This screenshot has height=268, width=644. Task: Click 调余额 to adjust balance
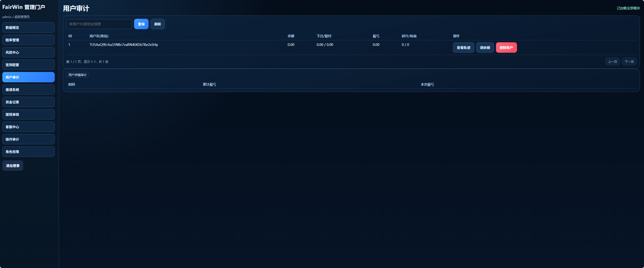click(x=485, y=48)
